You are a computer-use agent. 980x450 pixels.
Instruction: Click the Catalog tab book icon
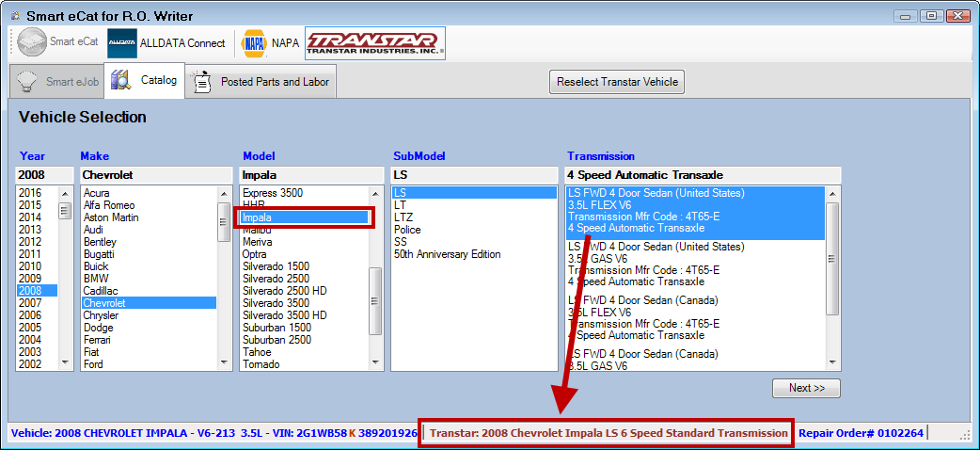[x=120, y=81]
